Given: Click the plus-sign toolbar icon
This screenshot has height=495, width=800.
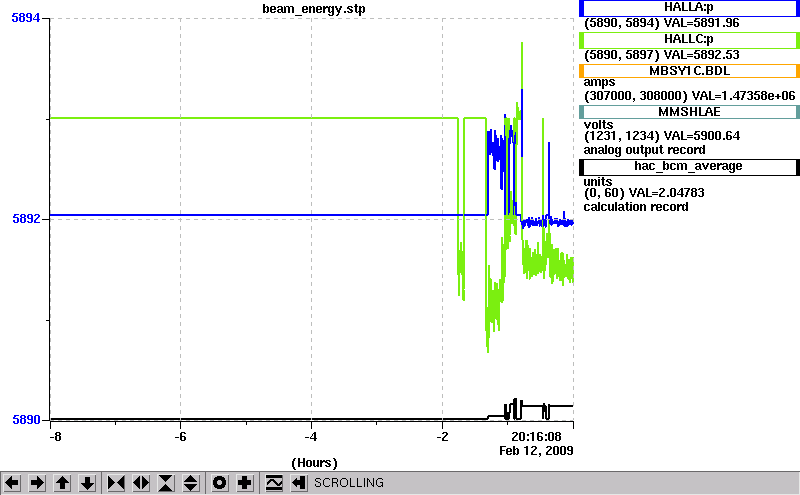Looking at the screenshot, I should coord(245,483).
